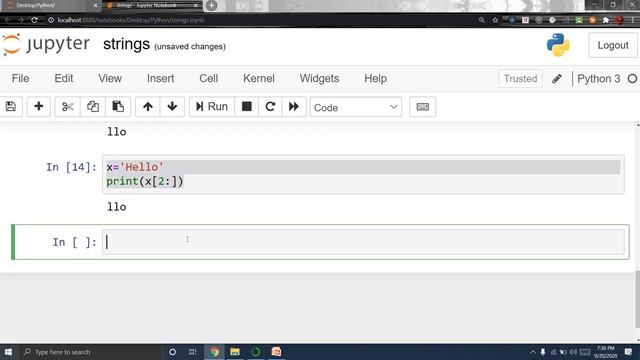Open the Windows Start menu
Viewport: 640px width, 360px height.
[x=8, y=352]
